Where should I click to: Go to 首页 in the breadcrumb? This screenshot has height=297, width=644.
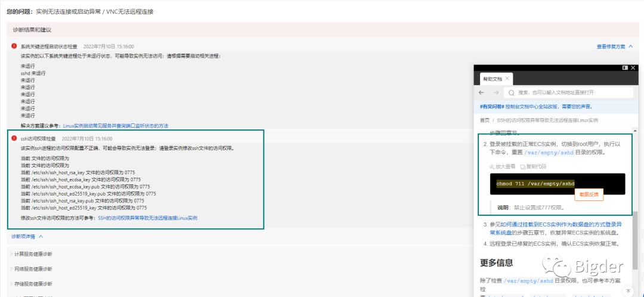pos(485,120)
